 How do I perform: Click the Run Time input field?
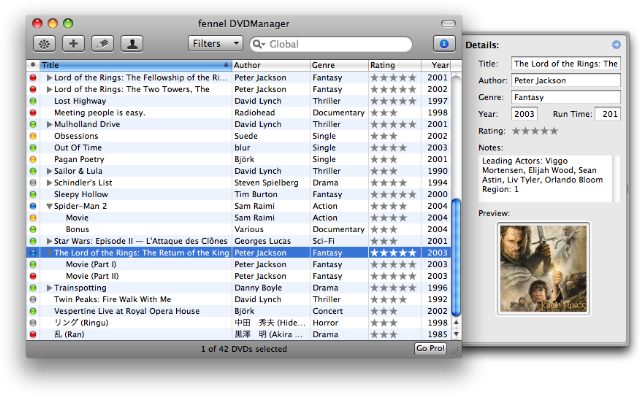point(608,114)
